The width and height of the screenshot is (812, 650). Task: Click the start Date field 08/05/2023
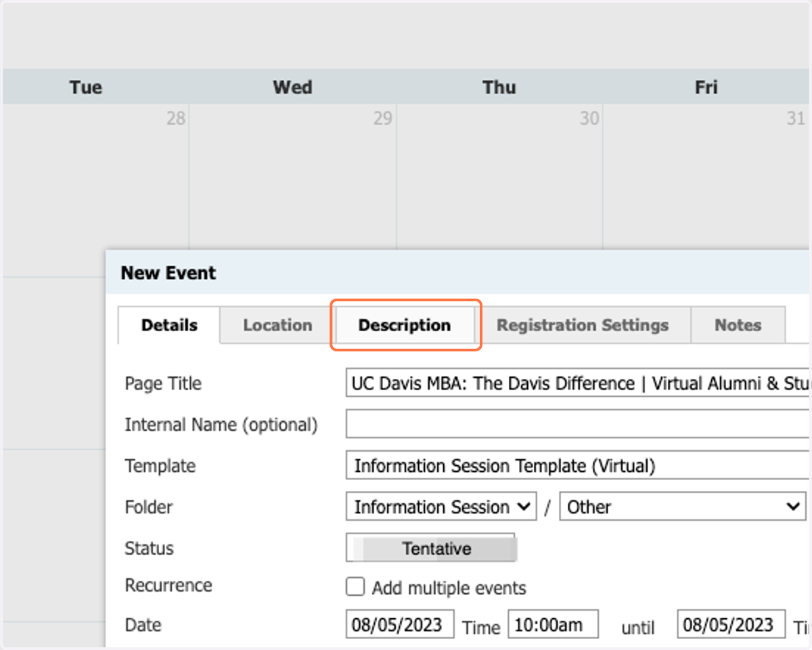(x=400, y=624)
